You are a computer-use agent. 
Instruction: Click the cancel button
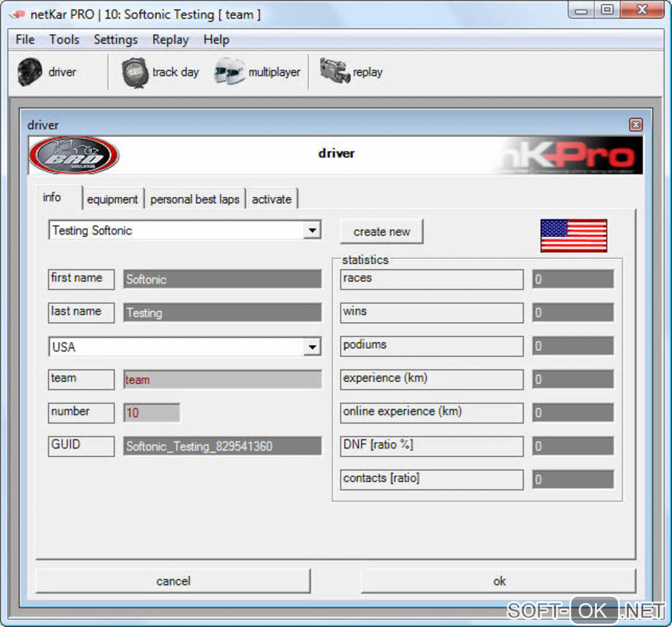pos(173,581)
